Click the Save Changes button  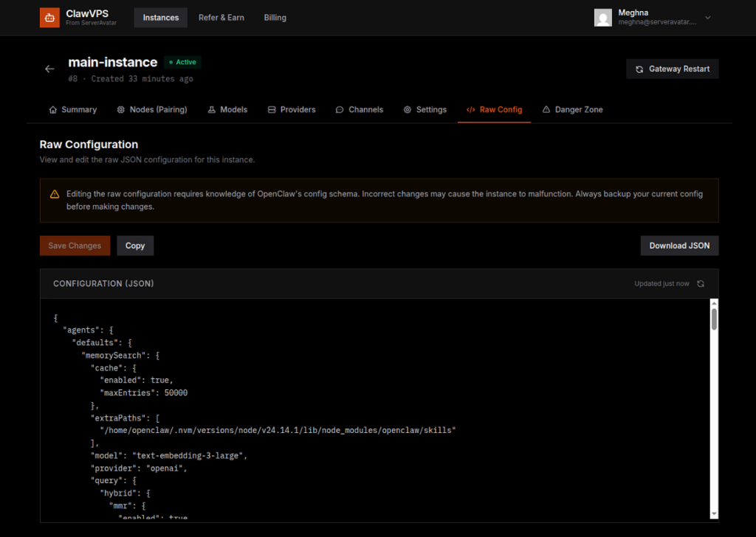pyautogui.click(x=75, y=245)
